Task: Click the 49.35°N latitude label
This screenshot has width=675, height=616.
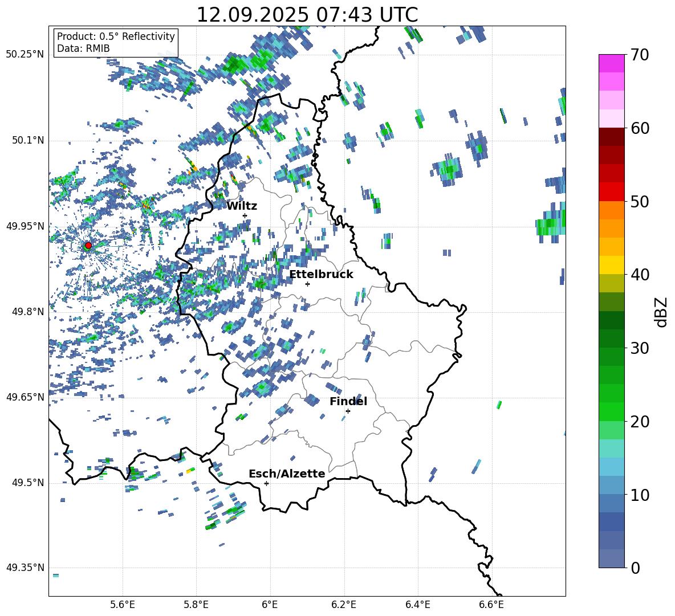Action: tap(25, 568)
